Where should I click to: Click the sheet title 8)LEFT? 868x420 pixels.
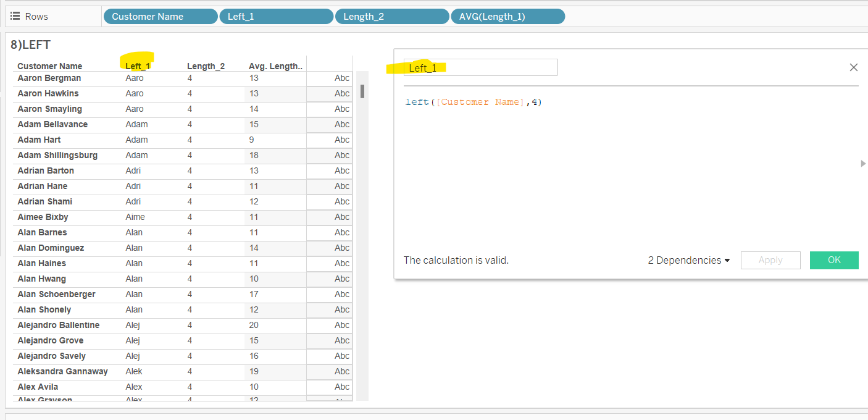pyautogui.click(x=31, y=44)
